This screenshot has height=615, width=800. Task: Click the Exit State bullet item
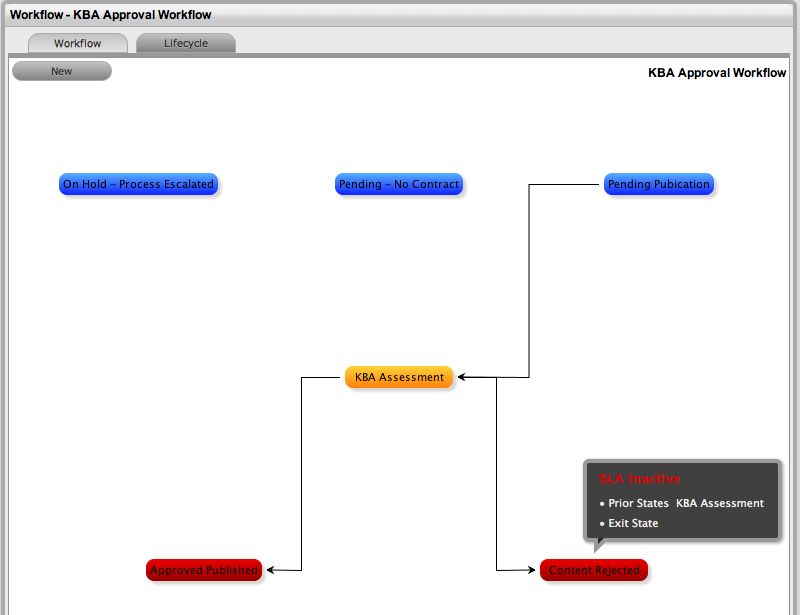[634, 523]
